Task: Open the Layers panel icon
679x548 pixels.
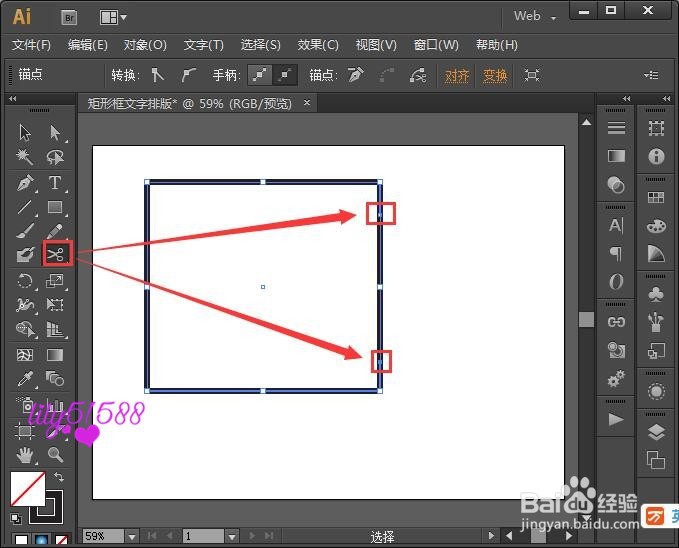Action: click(x=656, y=432)
